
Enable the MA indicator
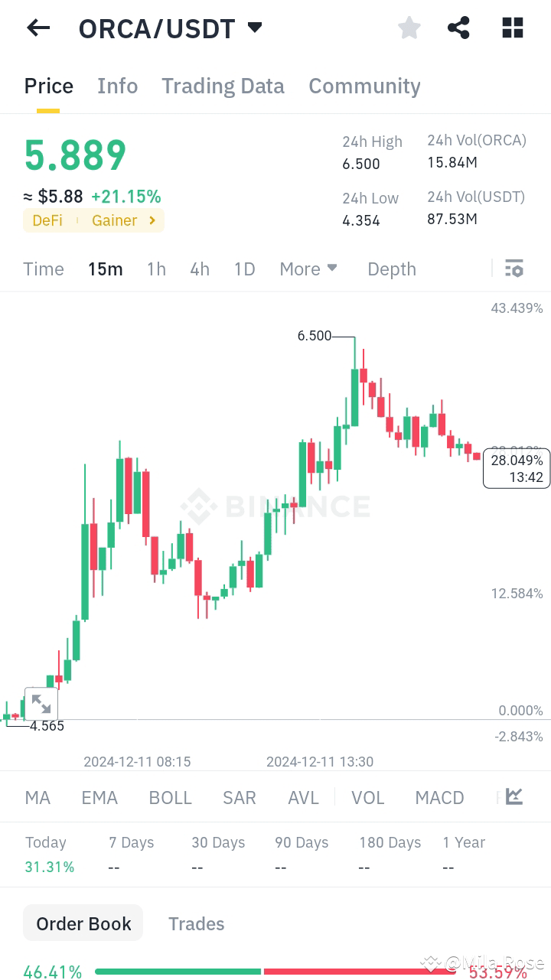click(x=37, y=797)
